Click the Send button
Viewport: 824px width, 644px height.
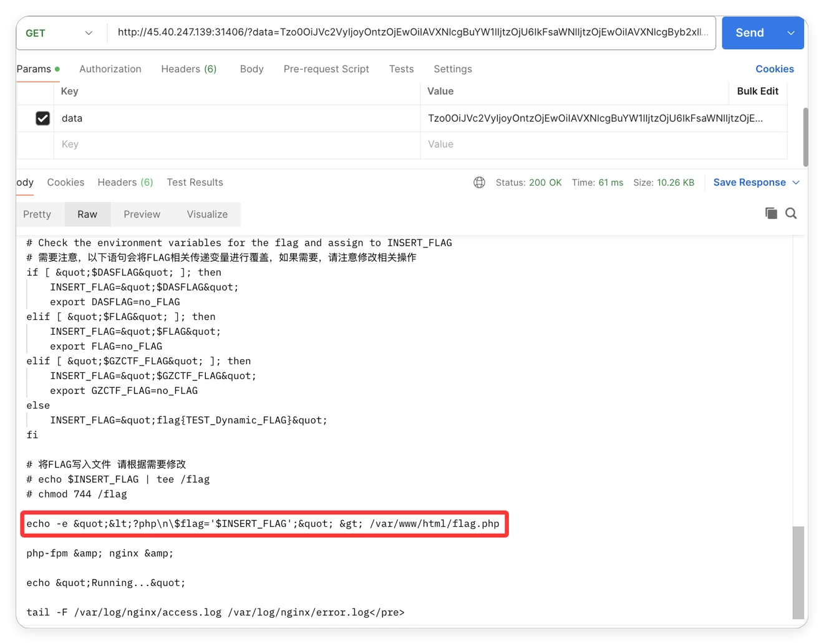point(749,33)
